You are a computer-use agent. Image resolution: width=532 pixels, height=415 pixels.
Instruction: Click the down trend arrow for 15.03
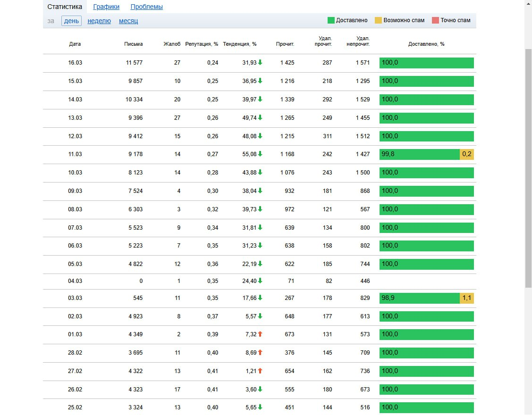point(260,81)
